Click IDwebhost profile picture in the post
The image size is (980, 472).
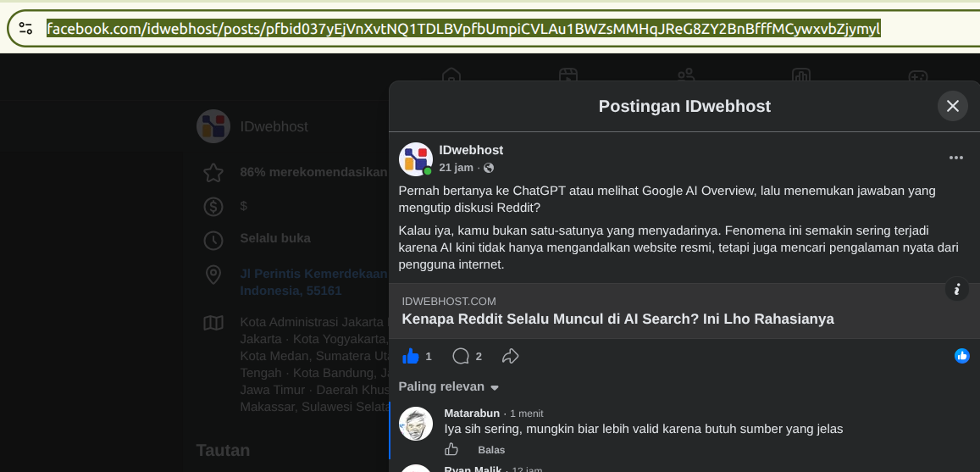pos(416,158)
